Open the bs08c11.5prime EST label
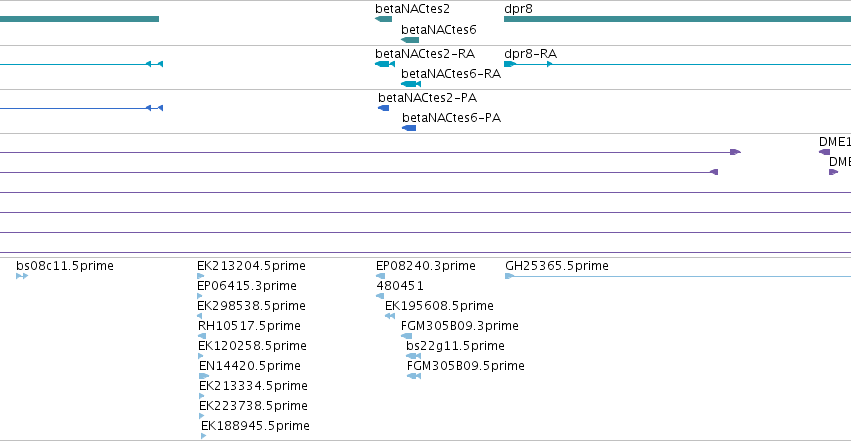The height and width of the screenshot is (441, 851). [65, 266]
